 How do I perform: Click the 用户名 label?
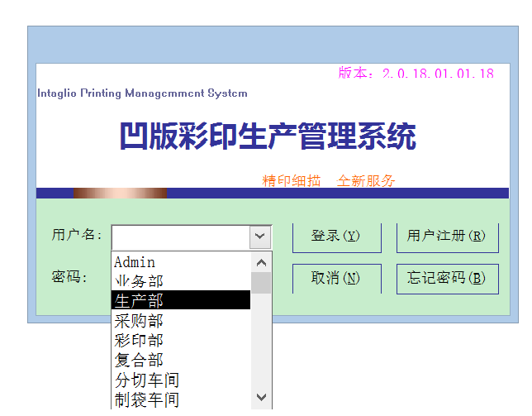pyautogui.click(x=76, y=235)
